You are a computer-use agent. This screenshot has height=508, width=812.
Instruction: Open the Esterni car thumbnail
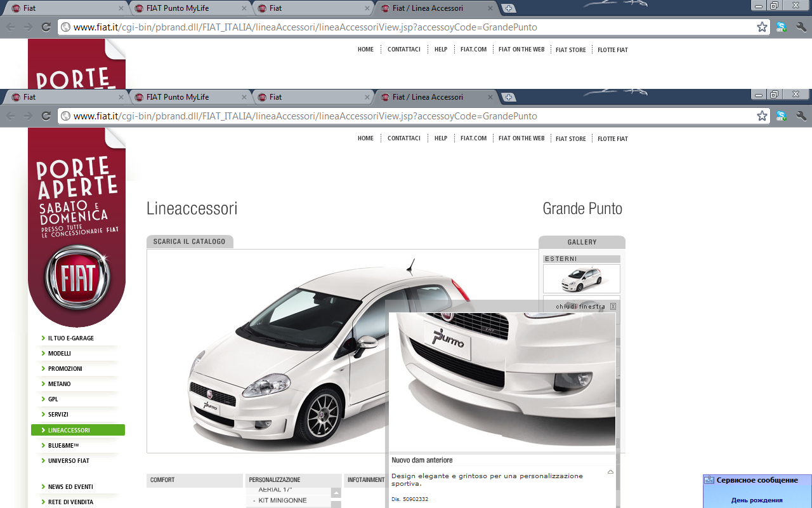click(581, 278)
